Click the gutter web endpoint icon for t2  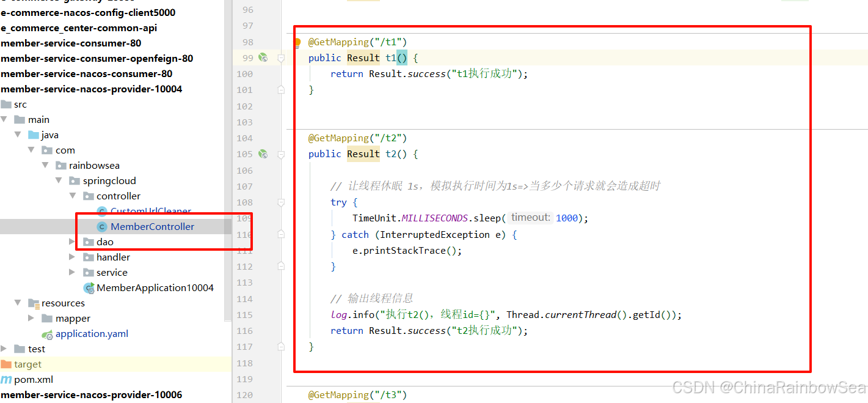(x=263, y=154)
